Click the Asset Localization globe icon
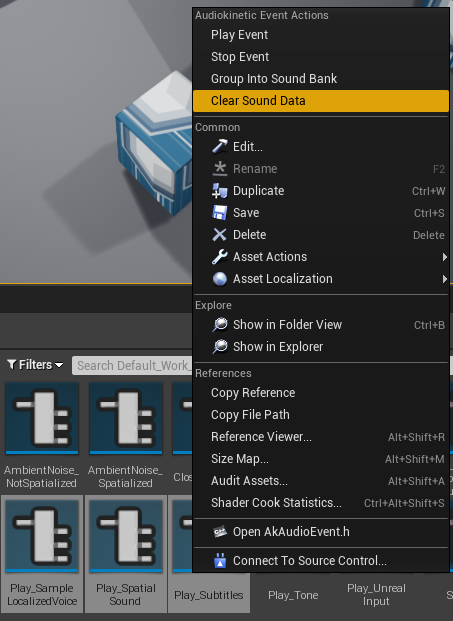Screen dimensions: 453x621 click(220, 279)
